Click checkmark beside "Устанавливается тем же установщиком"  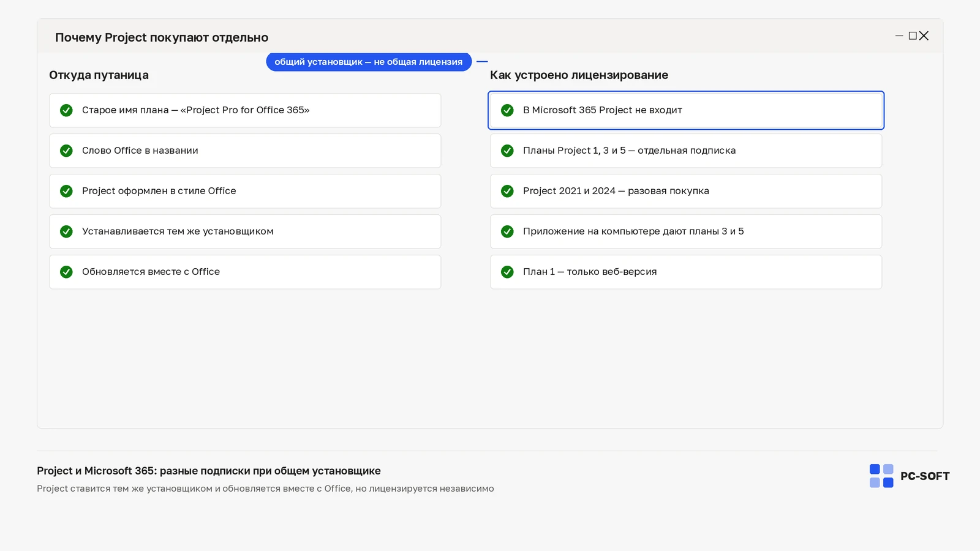tap(66, 231)
